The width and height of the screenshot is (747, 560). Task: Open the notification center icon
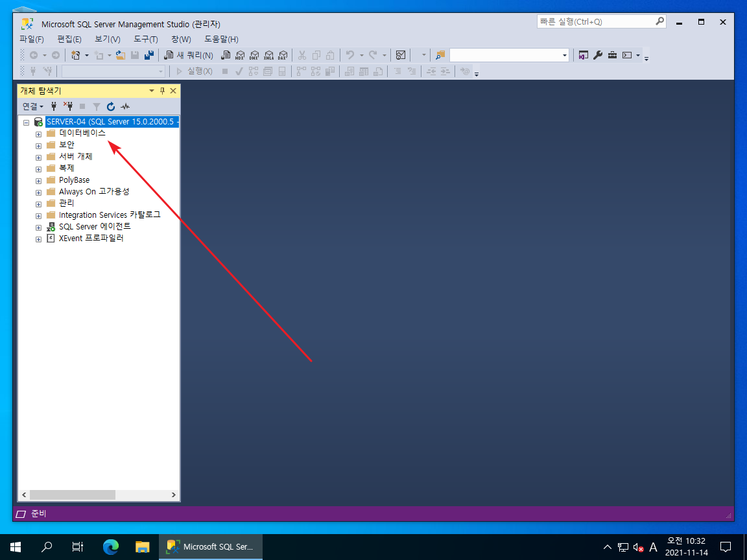click(x=726, y=546)
